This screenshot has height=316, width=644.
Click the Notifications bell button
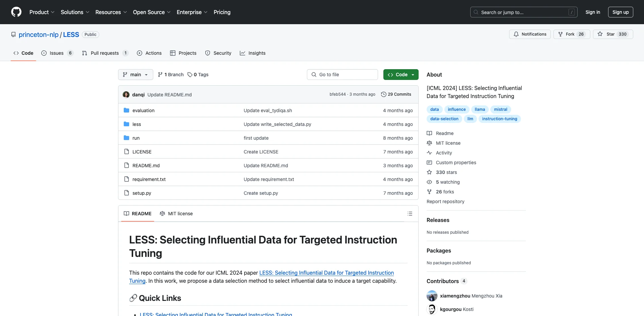(530, 34)
